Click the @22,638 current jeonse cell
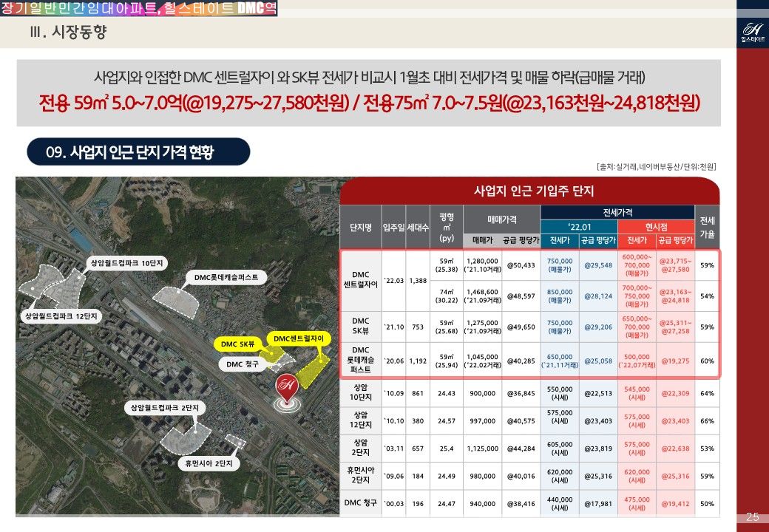769x532 pixels. click(x=675, y=449)
